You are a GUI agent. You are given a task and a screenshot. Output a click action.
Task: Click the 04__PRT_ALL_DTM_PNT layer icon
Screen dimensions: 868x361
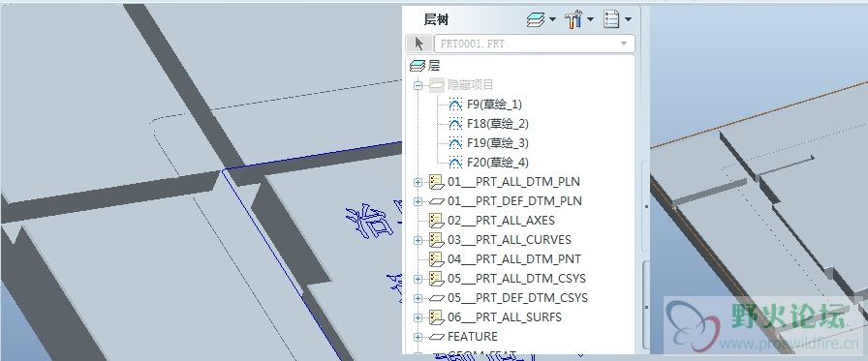[x=437, y=259]
